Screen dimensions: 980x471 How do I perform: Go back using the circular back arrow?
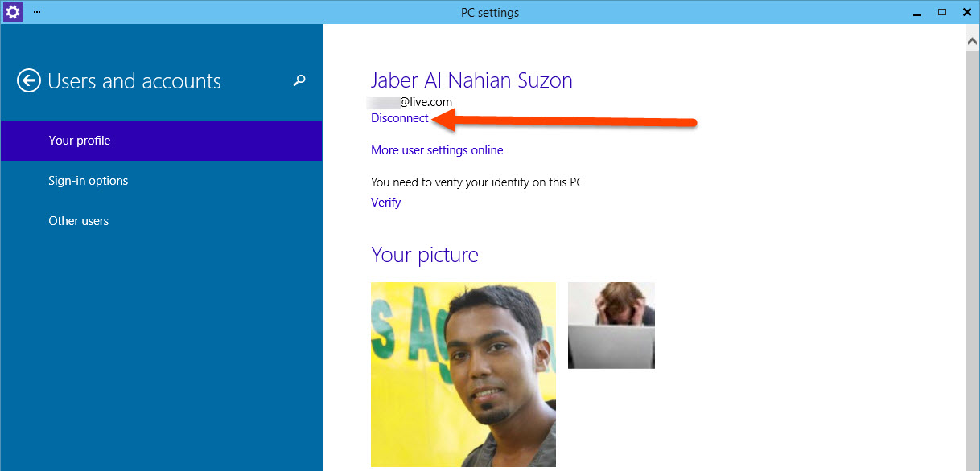click(x=28, y=80)
